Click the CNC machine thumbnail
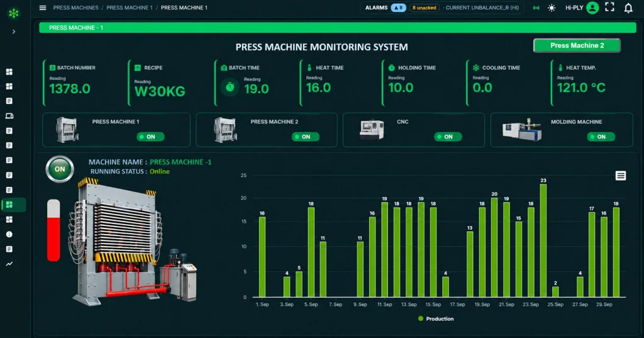 coord(372,130)
